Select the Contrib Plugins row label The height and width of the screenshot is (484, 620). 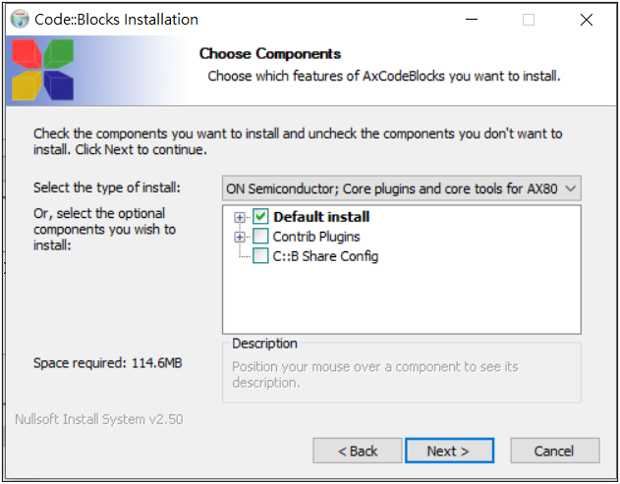pos(316,236)
